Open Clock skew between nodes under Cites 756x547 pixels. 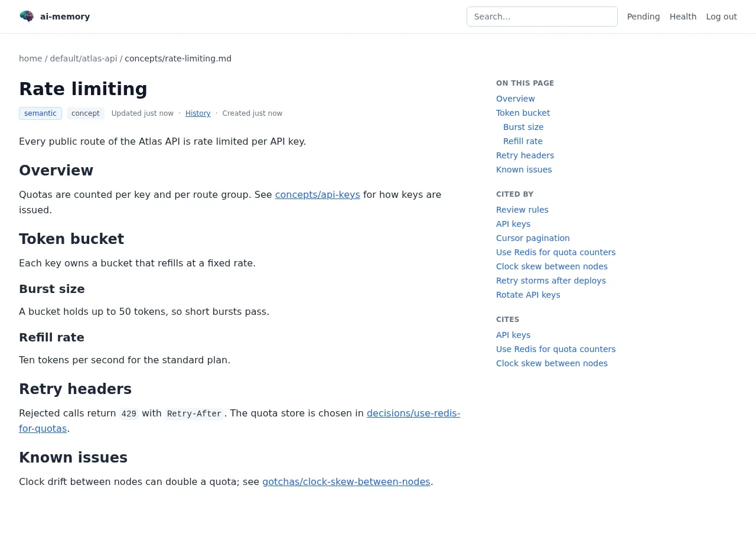coord(552,363)
